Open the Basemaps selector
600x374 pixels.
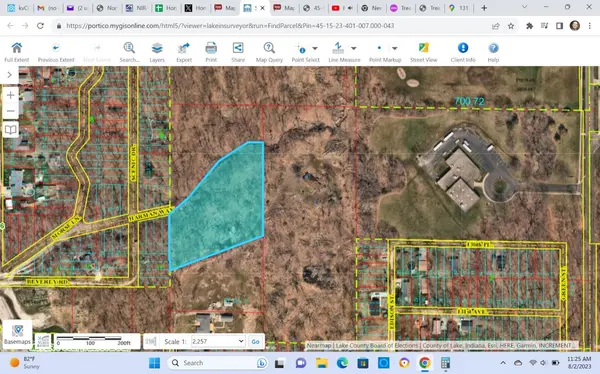[17, 334]
